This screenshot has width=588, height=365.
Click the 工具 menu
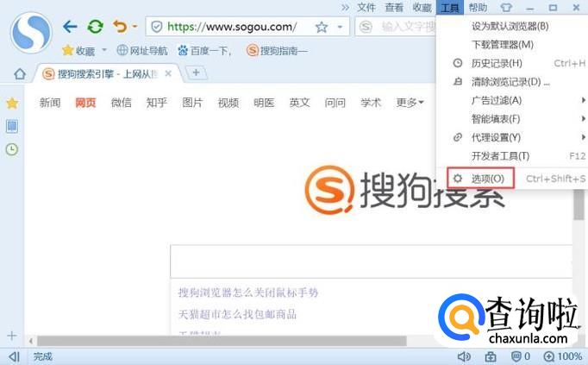(450, 8)
